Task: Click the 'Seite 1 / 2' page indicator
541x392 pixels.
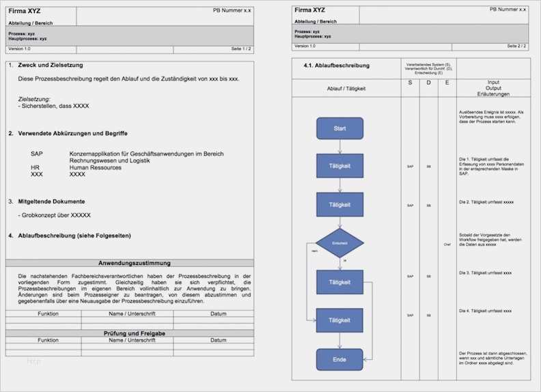Action: point(241,49)
